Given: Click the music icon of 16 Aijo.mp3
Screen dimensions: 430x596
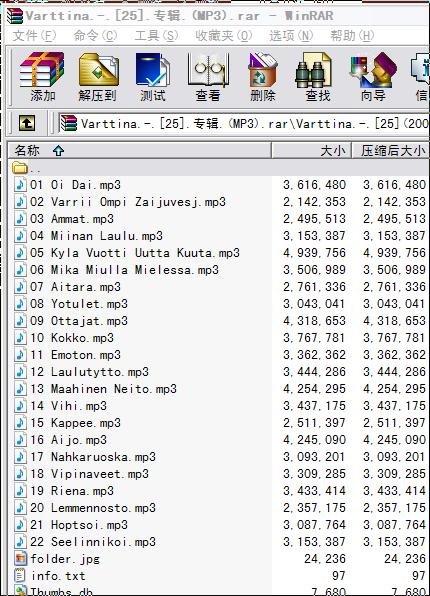Looking at the screenshot, I should 20,440.
